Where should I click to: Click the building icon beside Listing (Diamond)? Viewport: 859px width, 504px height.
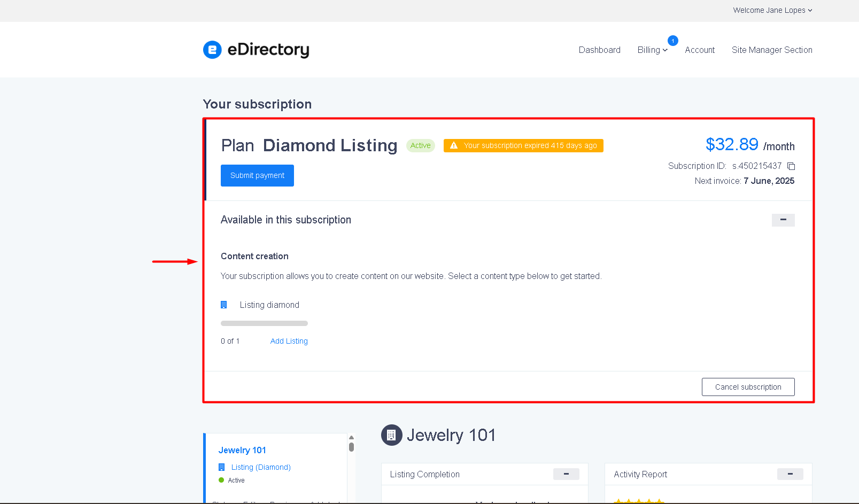click(x=222, y=467)
